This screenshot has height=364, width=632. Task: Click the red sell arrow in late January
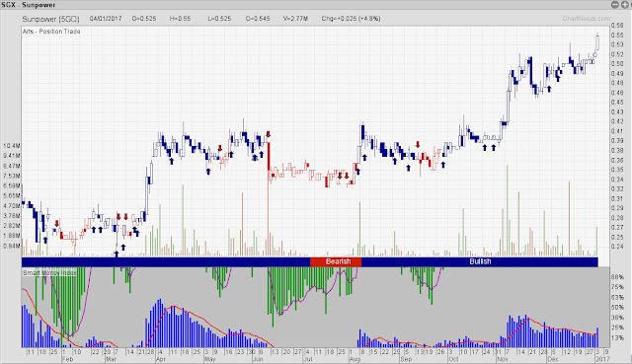click(x=57, y=224)
